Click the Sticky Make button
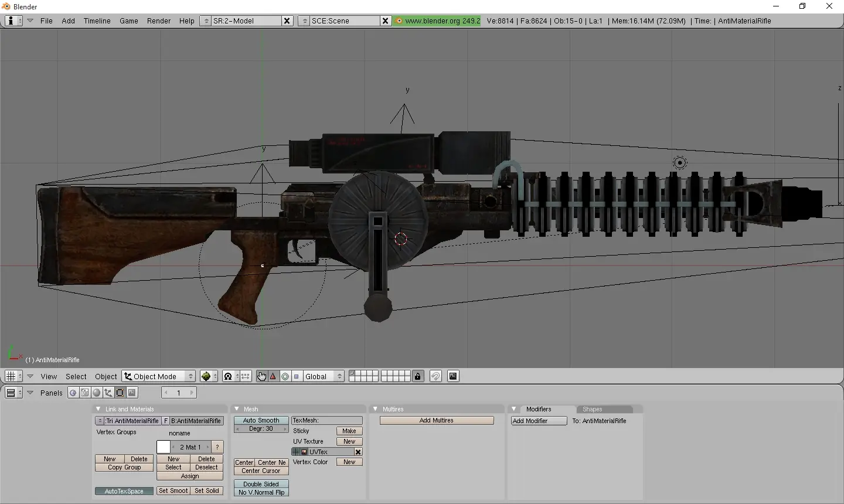844x504 pixels. (349, 431)
